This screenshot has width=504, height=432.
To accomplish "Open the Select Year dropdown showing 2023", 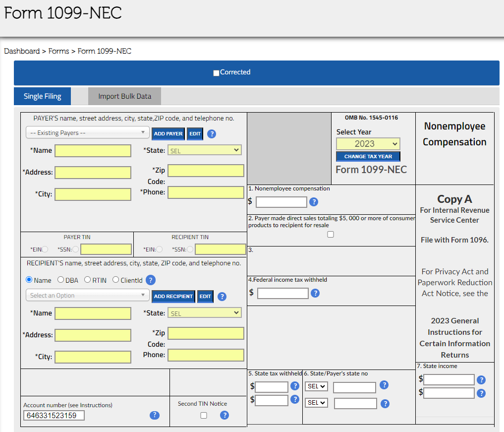I will pyautogui.click(x=368, y=143).
